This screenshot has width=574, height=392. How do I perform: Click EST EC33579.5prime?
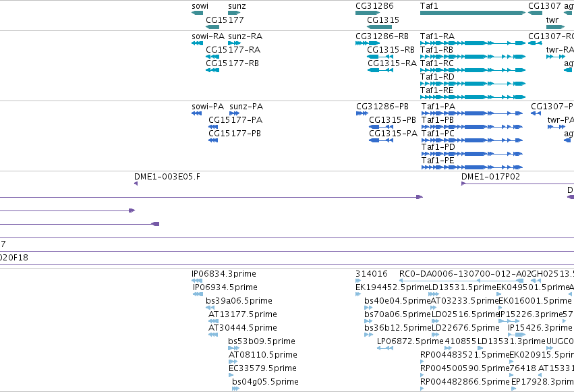tap(231, 376)
